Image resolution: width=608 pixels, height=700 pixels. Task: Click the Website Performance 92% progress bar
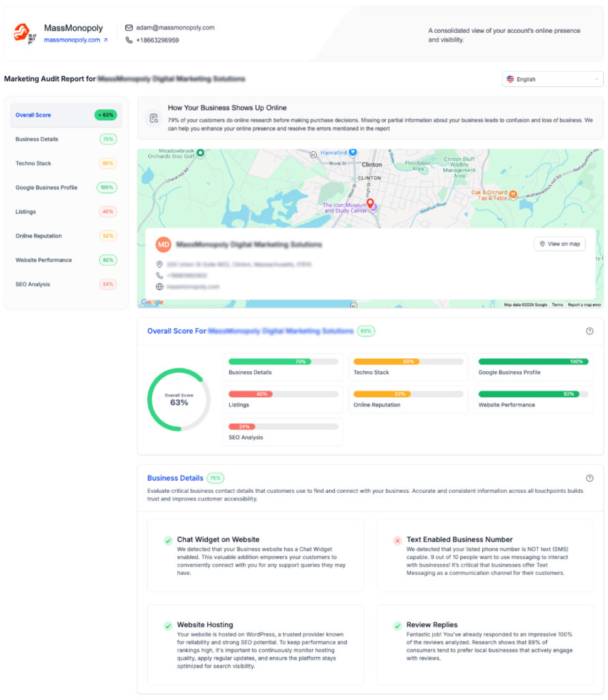[x=533, y=394]
